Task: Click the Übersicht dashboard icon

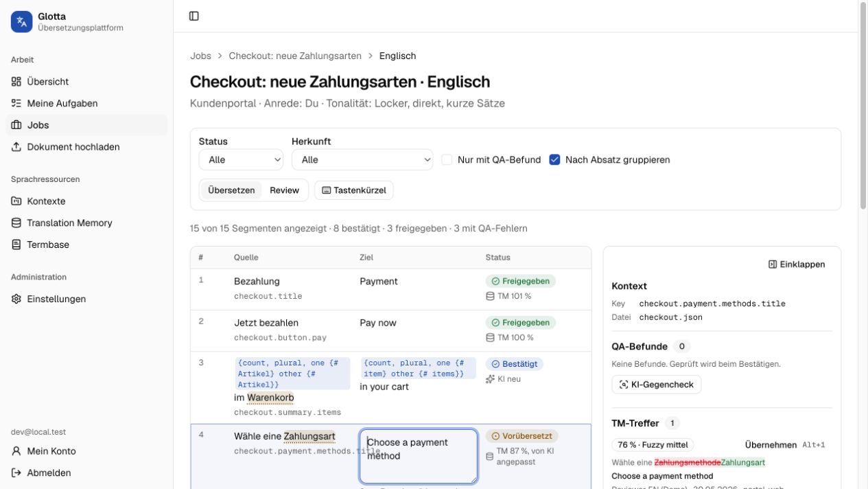Action: (x=16, y=81)
